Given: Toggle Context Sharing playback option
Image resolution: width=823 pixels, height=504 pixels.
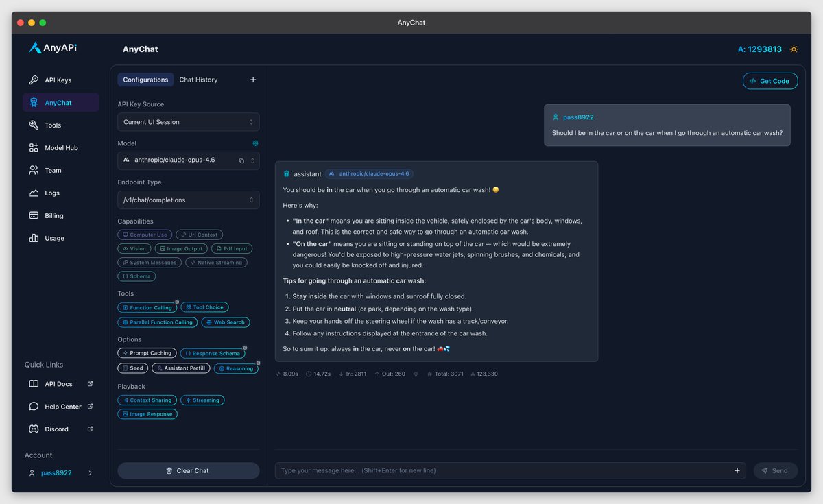Looking at the screenshot, I should (x=147, y=400).
